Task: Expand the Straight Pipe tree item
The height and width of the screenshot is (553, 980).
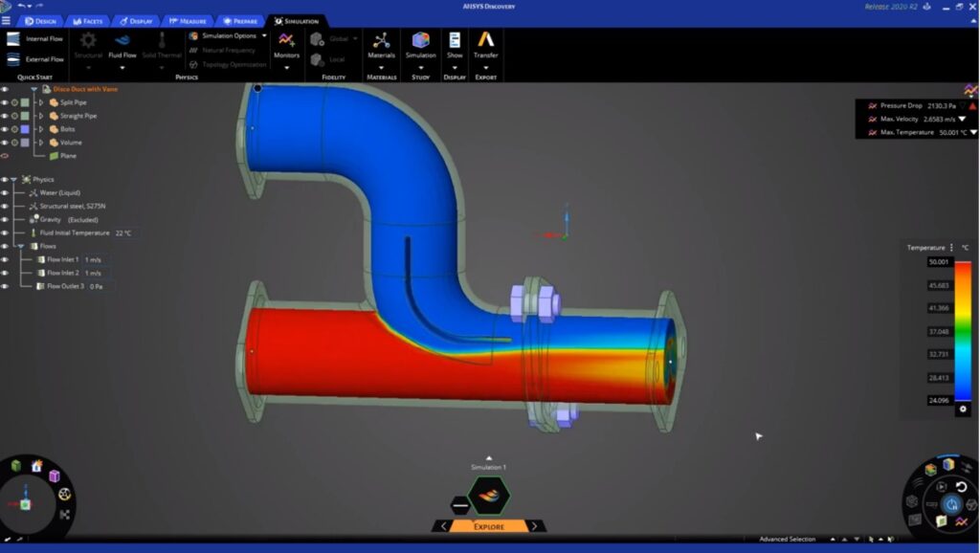Action: (39, 117)
